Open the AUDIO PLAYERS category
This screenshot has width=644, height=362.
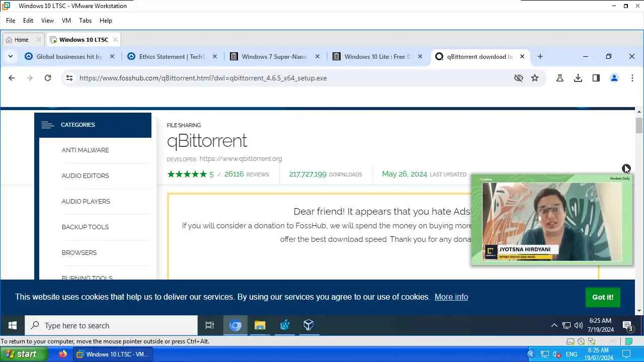(x=86, y=201)
